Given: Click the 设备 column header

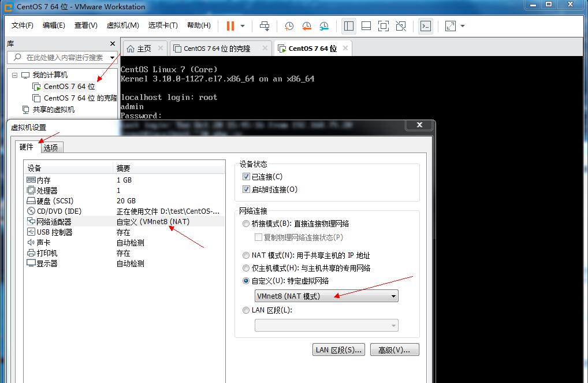Looking at the screenshot, I should 69,168.
